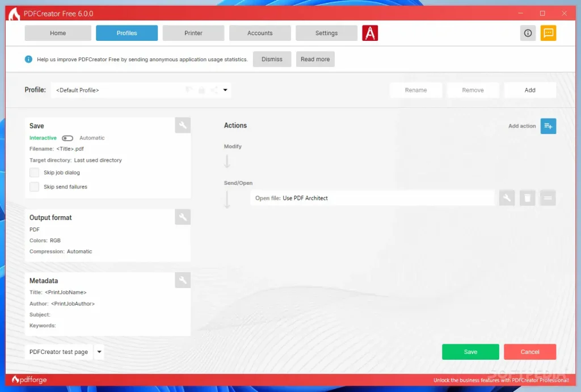Open the Printer tab
Screen dimensions: 581x392
tap(193, 33)
